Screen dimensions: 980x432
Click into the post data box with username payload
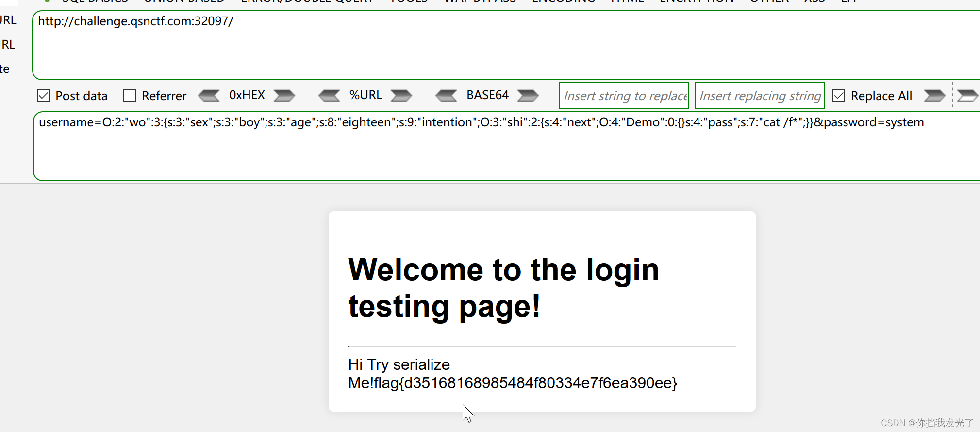click(x=507, y=146)
